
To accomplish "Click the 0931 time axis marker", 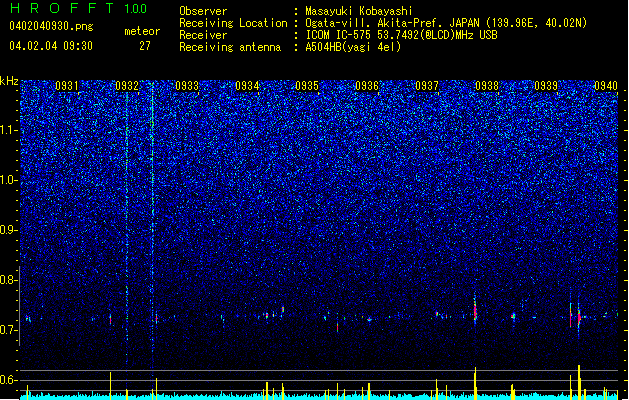I will point(67,86).
